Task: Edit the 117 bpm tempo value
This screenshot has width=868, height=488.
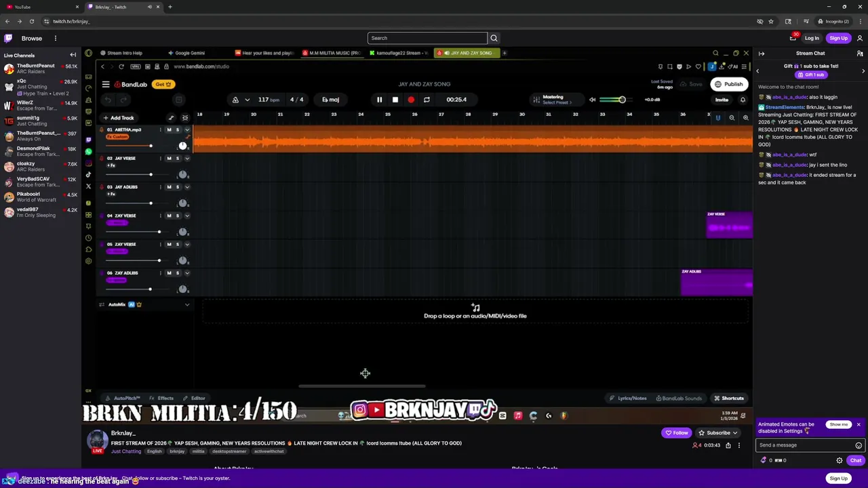Action: tap(269, 100)
